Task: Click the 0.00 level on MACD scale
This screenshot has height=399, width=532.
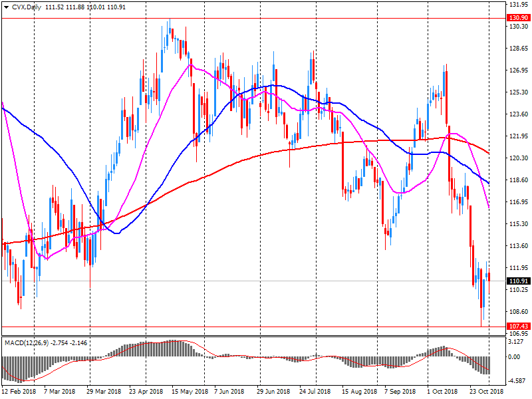Action: pyautogui.click(x=515, y=357)
